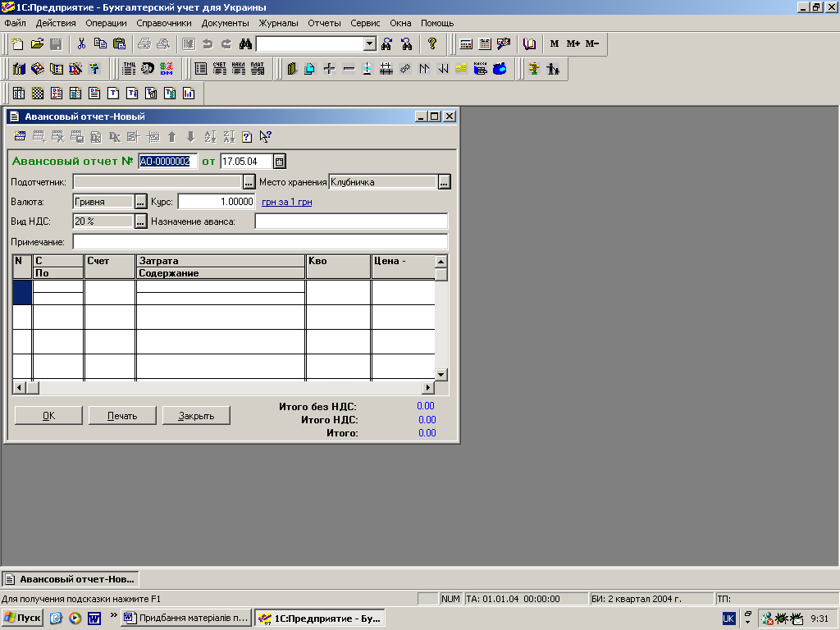Open the Calculator toolbar icon
This screenshot has width=840, height=630.
pyautogui.click(x=466, y=44)
